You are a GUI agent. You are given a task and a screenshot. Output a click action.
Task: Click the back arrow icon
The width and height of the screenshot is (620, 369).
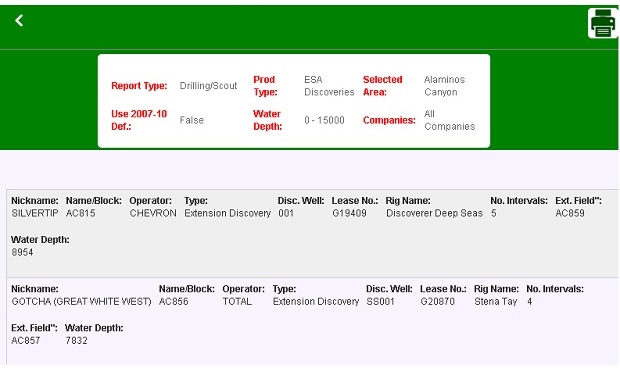[x=19, y=21]
